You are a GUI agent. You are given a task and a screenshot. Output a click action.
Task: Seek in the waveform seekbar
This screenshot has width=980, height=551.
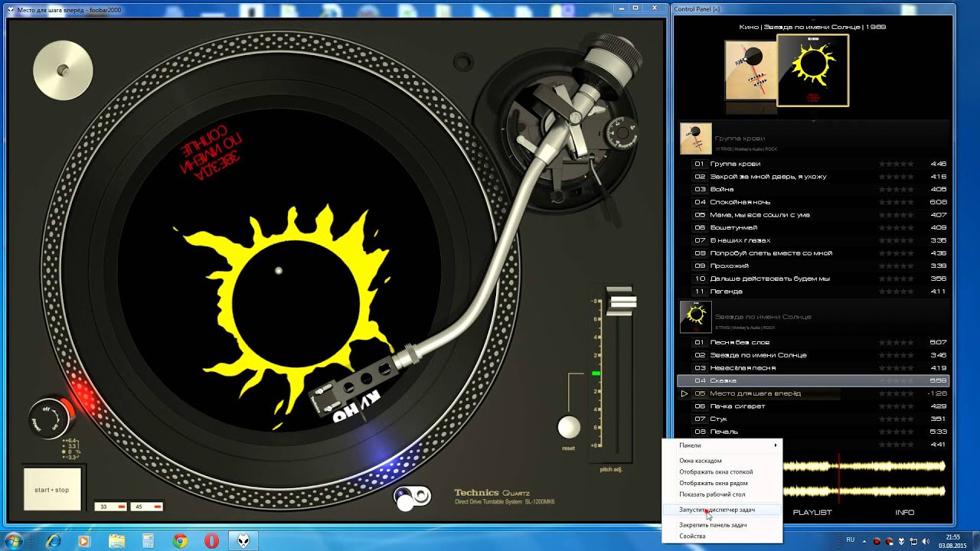point(865,478)
